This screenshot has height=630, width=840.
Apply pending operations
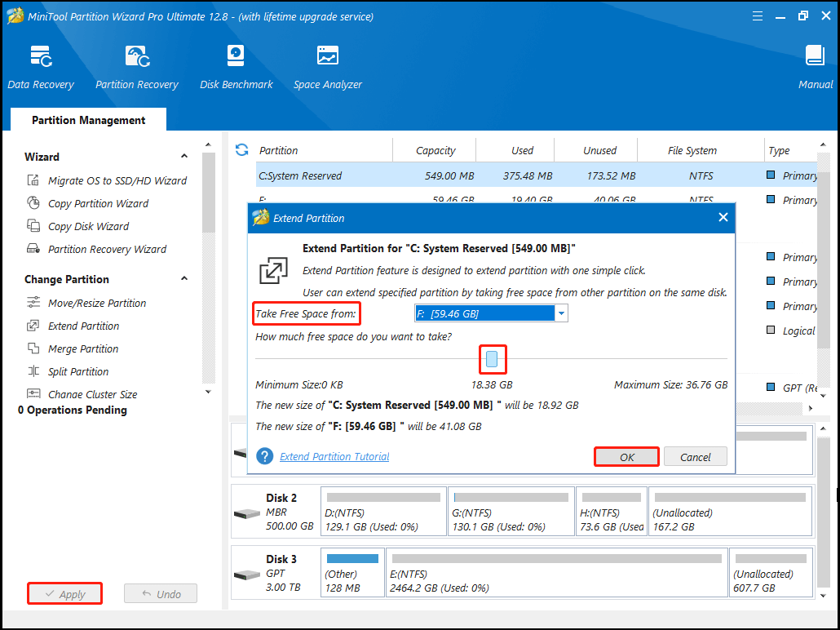coord(64,593)
